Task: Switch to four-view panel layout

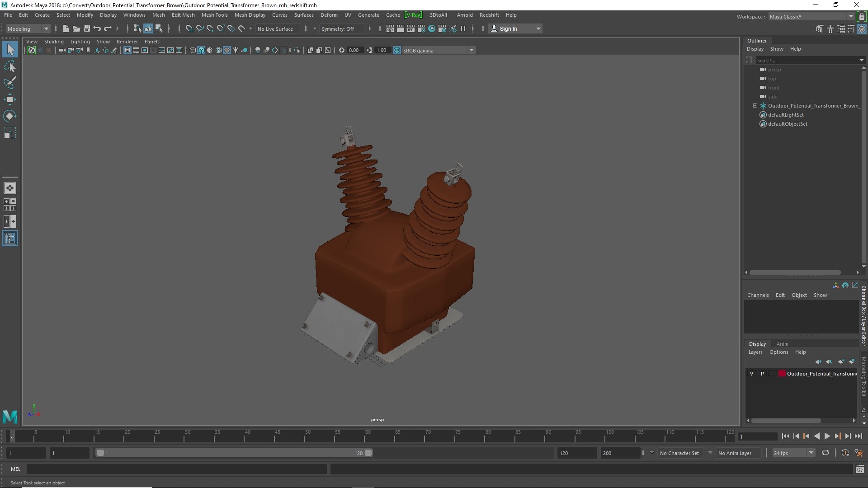Action: coord(10,205)
